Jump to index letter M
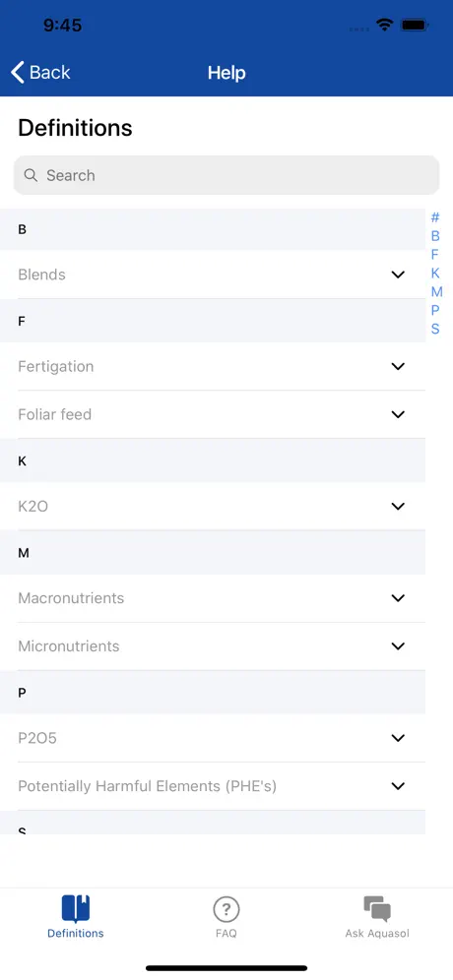The height and width of the screenshot is (980, 453). coord(436,292)
